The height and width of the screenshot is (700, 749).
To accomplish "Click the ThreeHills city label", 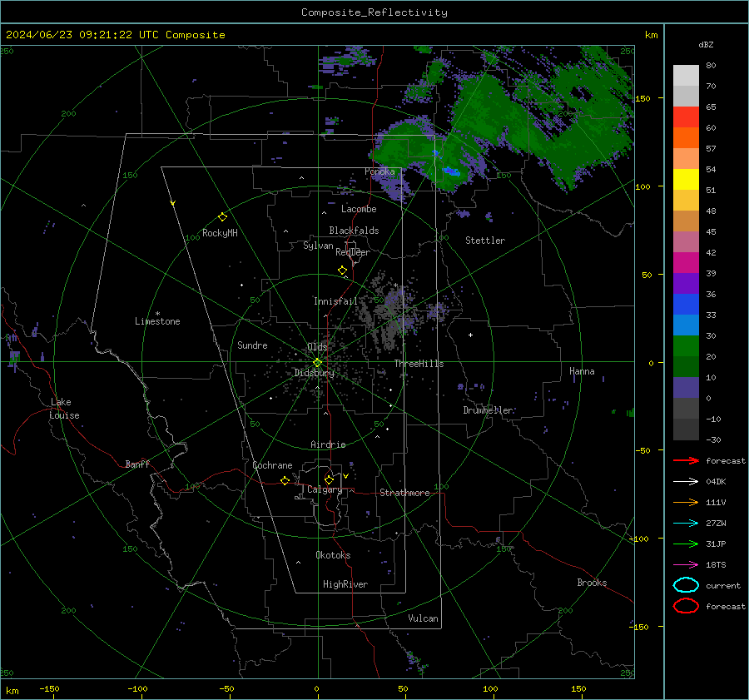I will click(x=419, y=364).
